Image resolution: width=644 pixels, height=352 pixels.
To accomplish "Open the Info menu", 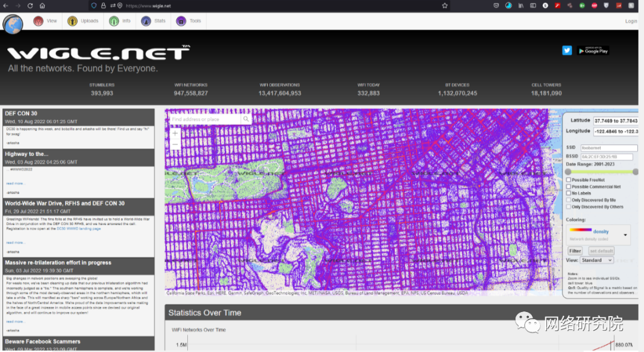I will click(120, 21).
